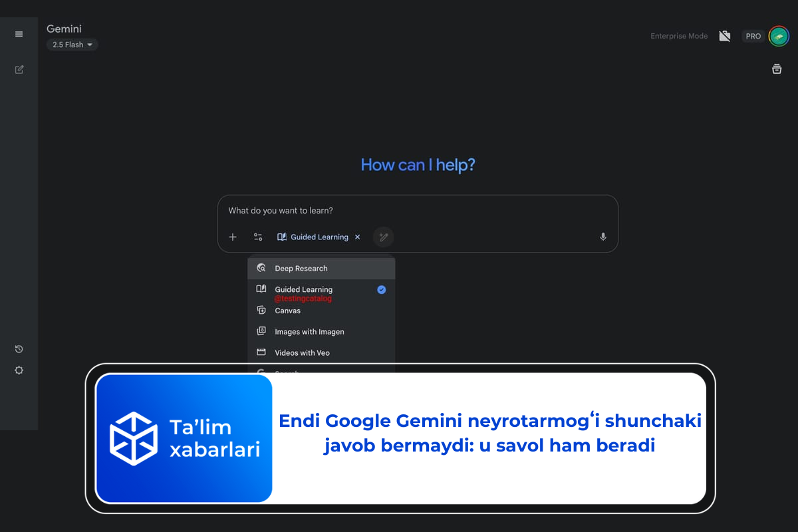Select the pencil edit icon in the prompt bar
Screen dimensions: 798x532
click(383, 237)
